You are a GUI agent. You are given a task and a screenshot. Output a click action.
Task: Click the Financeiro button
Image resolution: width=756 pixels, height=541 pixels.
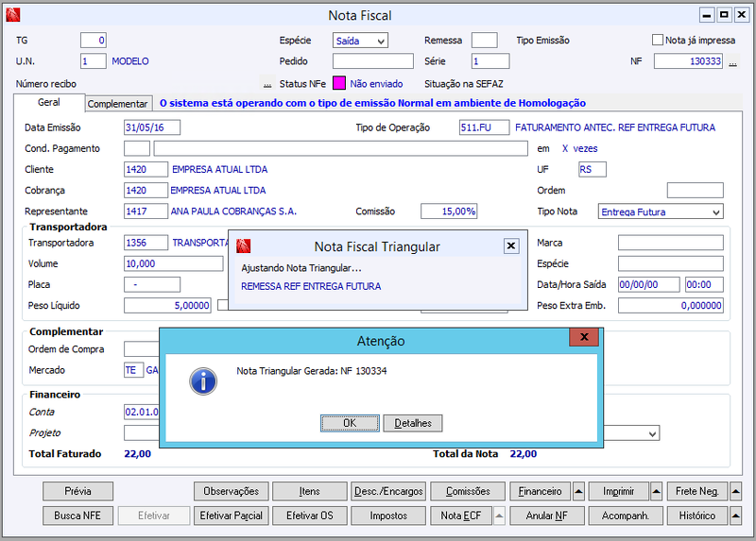(x=540, y=491)
